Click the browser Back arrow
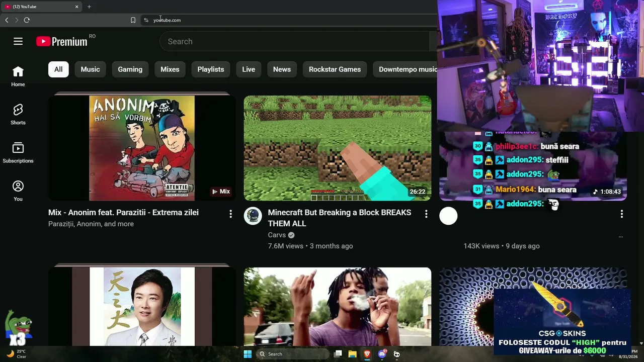The image size is (644, 362). [7, 20]
